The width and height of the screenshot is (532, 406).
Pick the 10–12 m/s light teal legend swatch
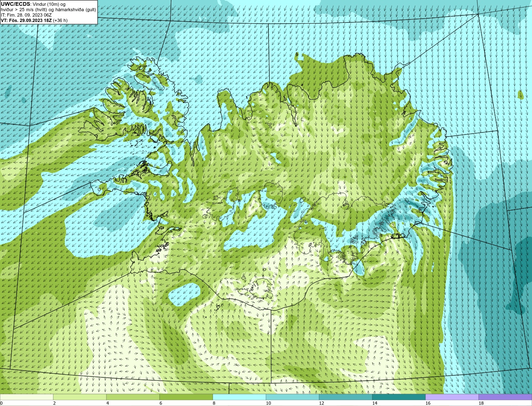pos(293,397)
